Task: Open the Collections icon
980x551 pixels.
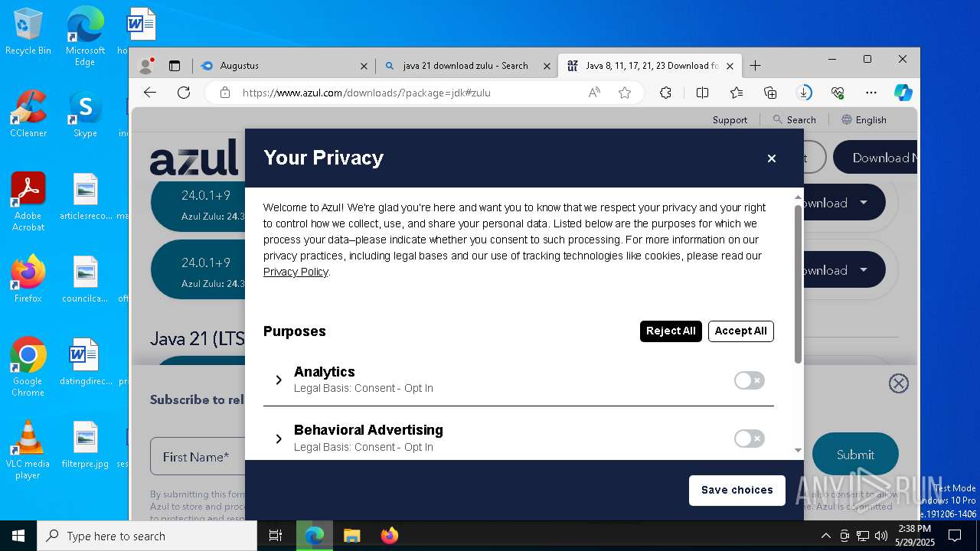Action: point(771,93)
